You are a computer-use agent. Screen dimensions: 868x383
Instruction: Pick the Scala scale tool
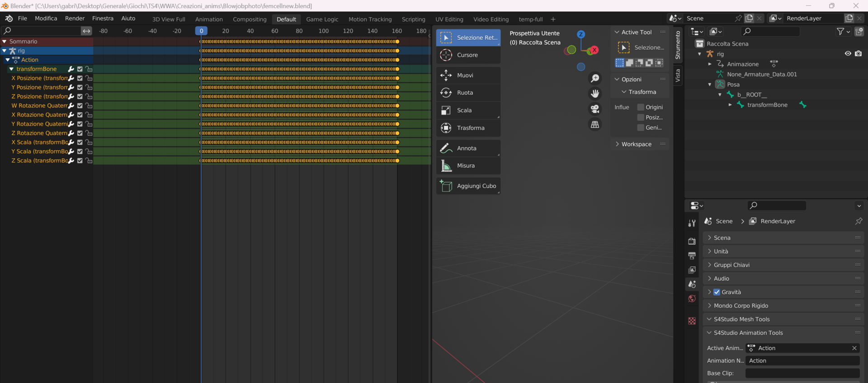(468, 110)
